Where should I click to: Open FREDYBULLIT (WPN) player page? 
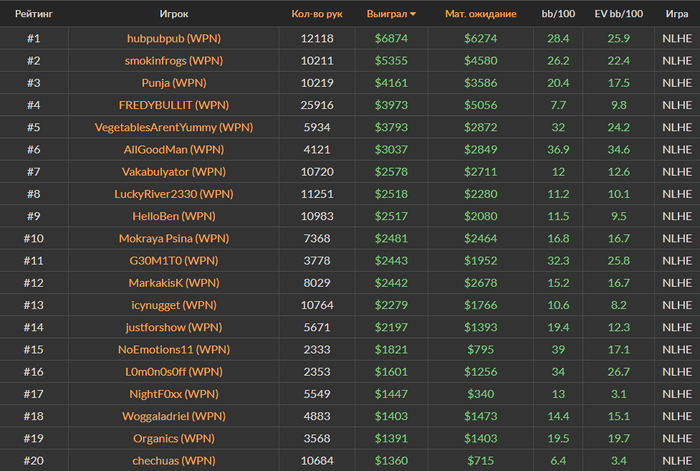[174, 105]
